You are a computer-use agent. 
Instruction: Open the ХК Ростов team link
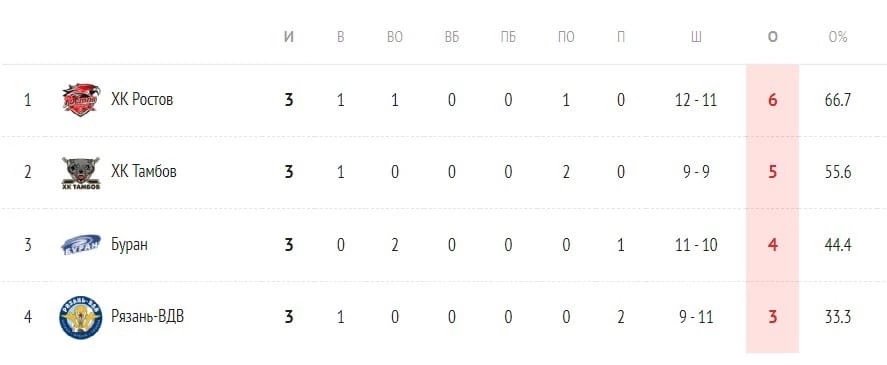point(142,100)
